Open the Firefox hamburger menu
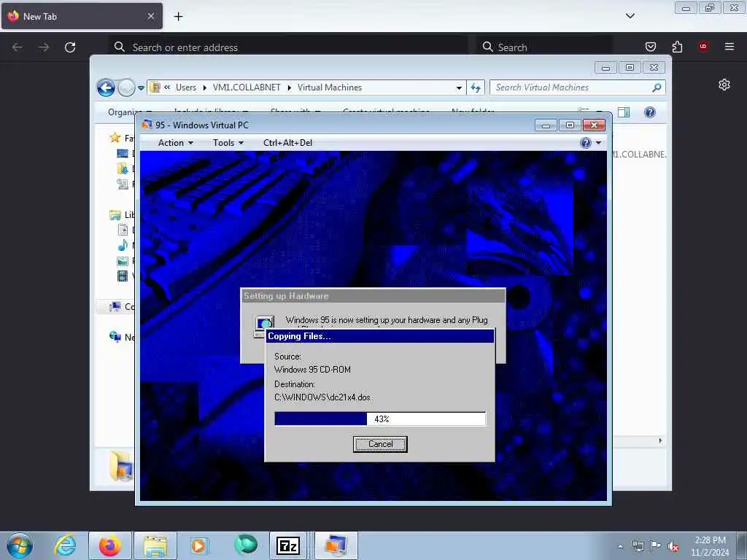 pos(729,46)
